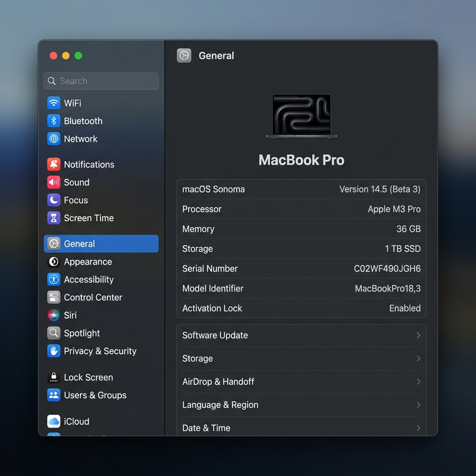The height and width of the screenshot is (476, 476).
Task: Open Sound settings speaker icon
Action: (54, 182)
